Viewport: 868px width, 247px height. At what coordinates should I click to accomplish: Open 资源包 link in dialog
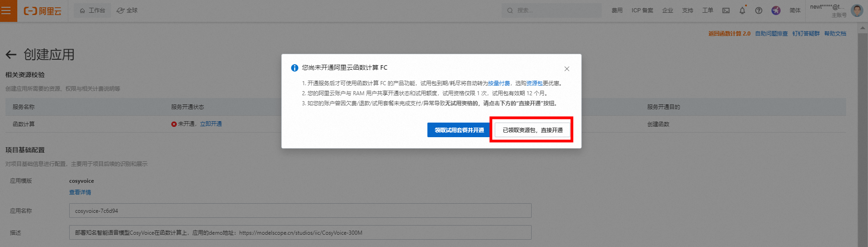[534, 83]
